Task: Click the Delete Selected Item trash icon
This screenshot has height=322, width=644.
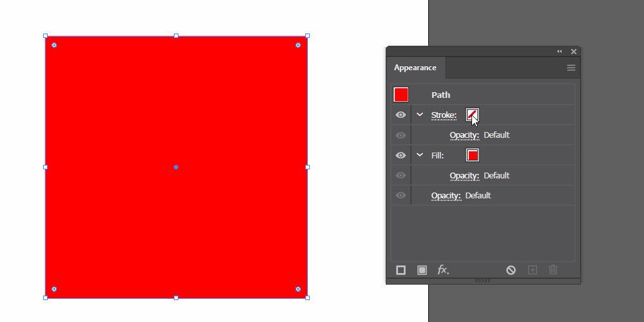Action: pos(553,270)
